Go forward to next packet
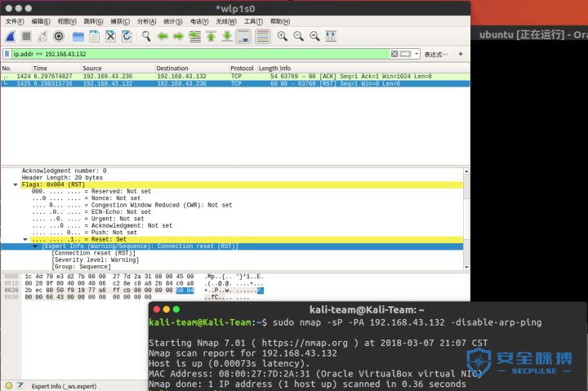The height and width of the screenshot is (391, 588). (178, 37)
